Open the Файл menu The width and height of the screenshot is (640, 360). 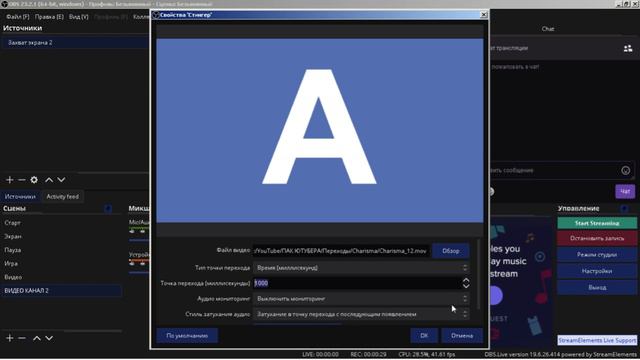tap(18, 17)
